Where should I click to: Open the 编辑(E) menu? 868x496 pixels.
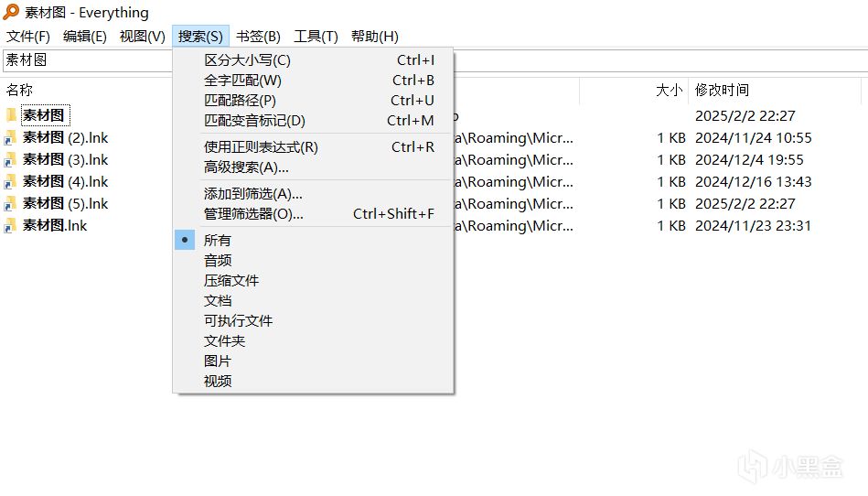click(x=85, y=37)
